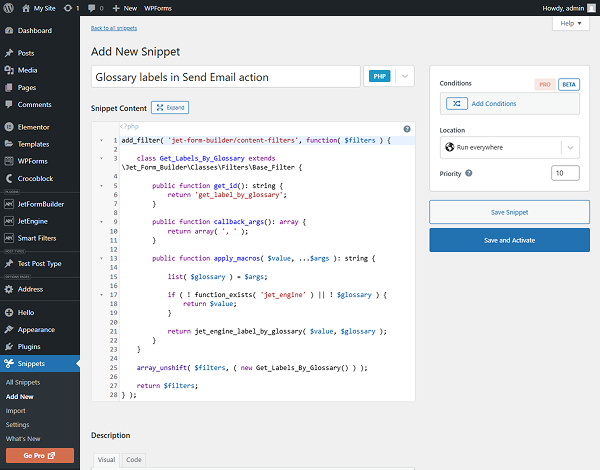Viewport: 600px width, 470px height.
Task: Open What's New submenu item
Action: [x=23, y=439]
